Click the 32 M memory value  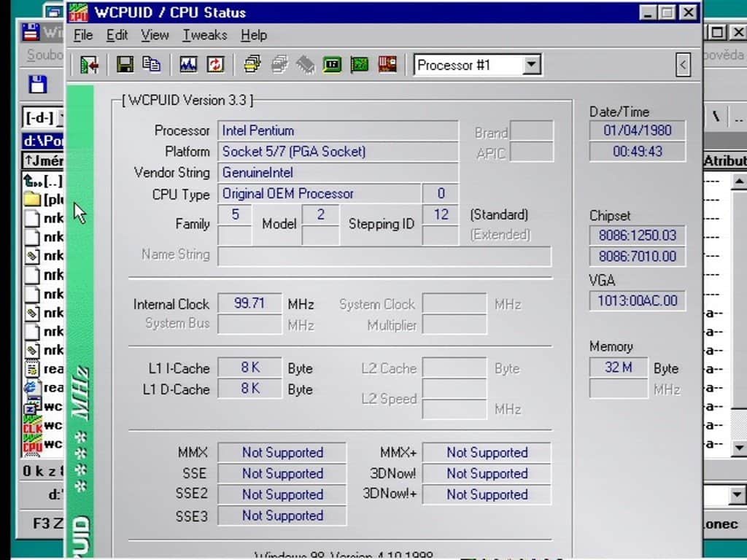619,367
